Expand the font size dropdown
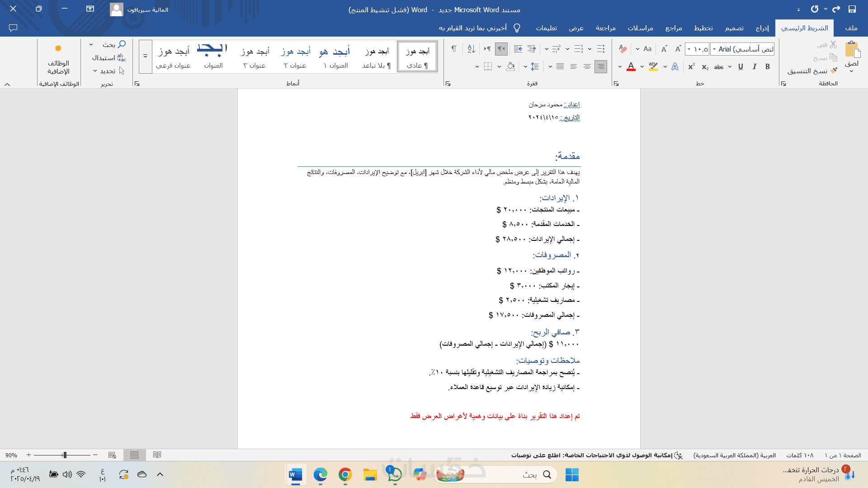The image size is (868, 488). tap(689, 49)
